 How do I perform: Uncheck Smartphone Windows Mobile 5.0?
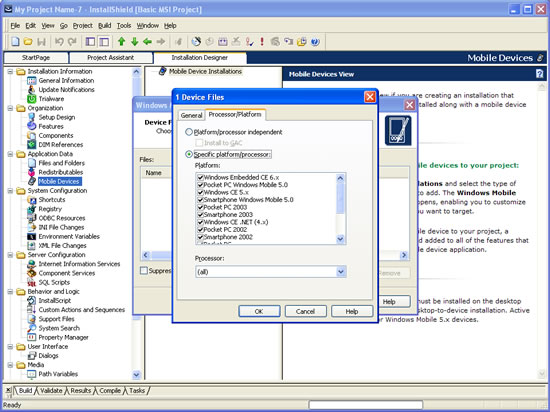(x=200, y=200)
